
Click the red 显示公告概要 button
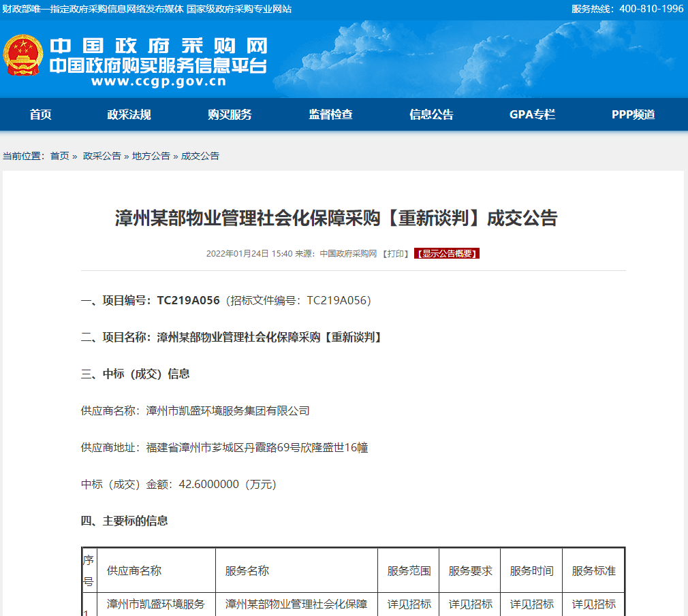447,254
